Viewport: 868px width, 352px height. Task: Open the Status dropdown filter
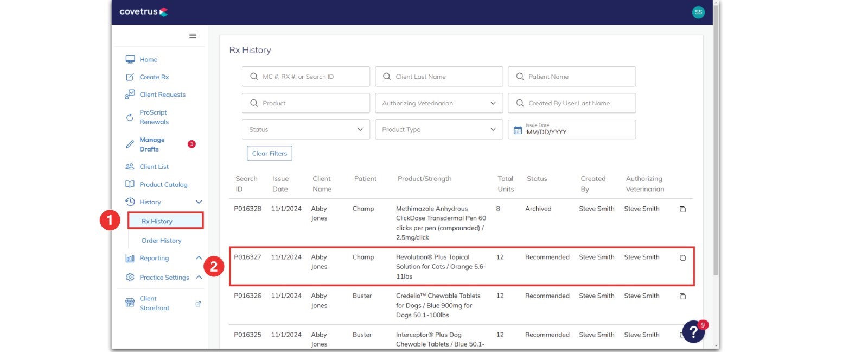click(x=306, y=129)
